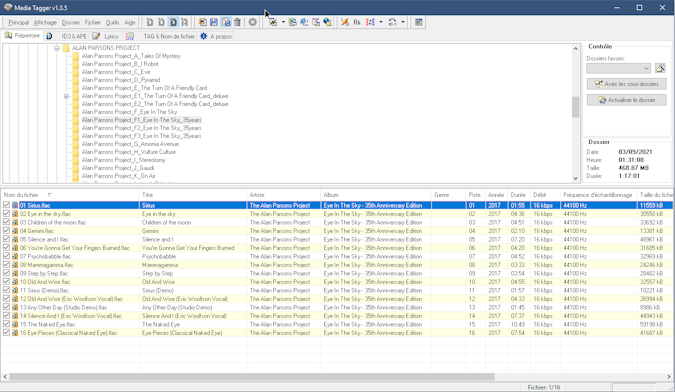Uncheck the 02 Eye in the sky.flac checkbox
675x392 pixels.
6,213
